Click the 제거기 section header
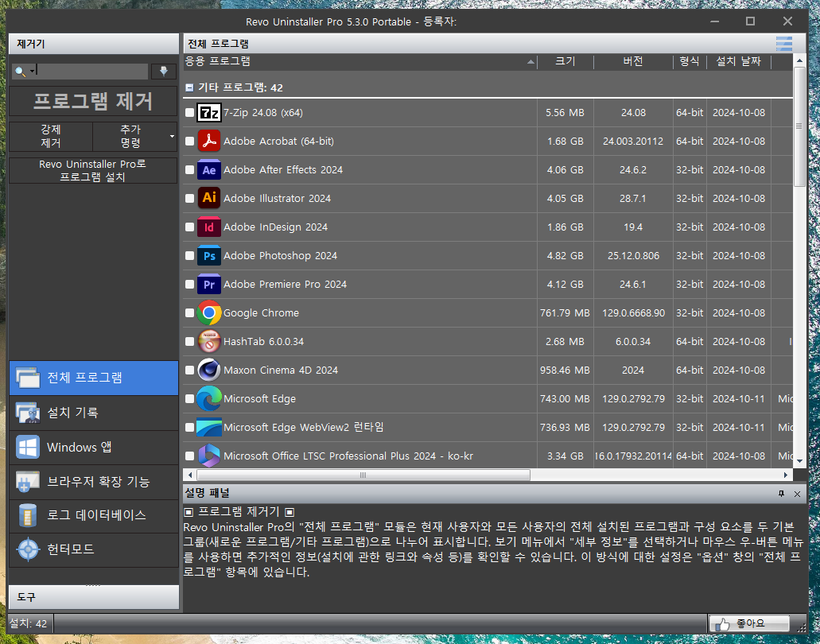This screenshot has height=644, width=820. (x=94, y=44)
